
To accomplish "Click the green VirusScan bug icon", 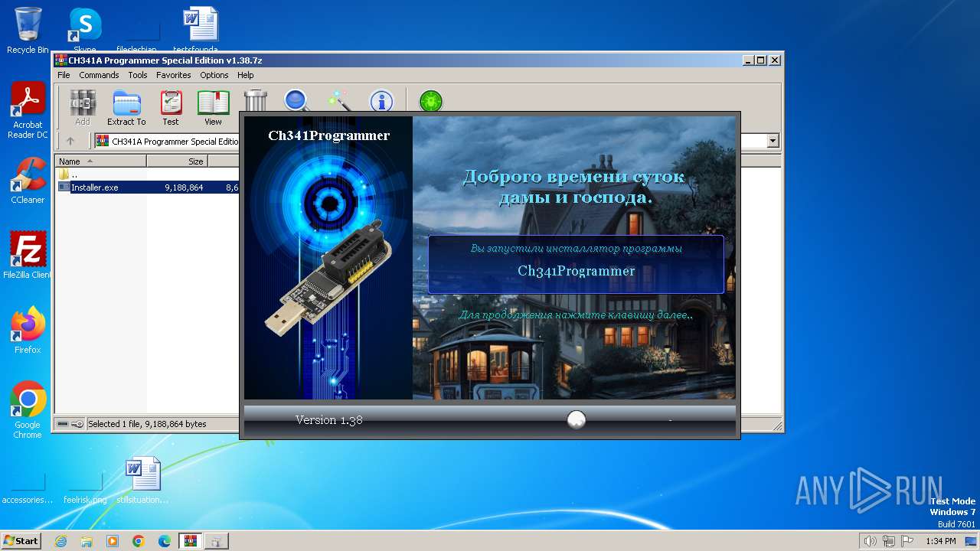I will [x=431, y=100].
